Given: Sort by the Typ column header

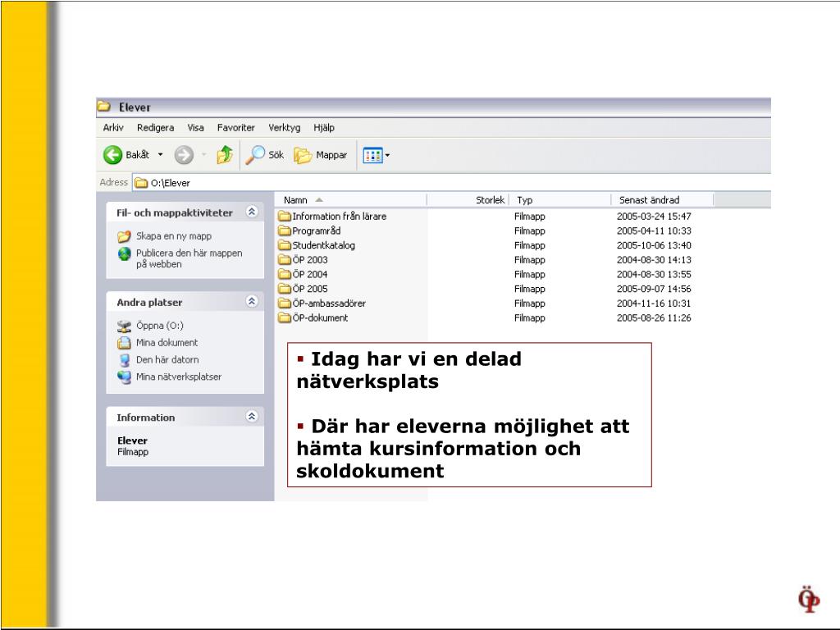Looking at the screenshot, I should (559, 200).
